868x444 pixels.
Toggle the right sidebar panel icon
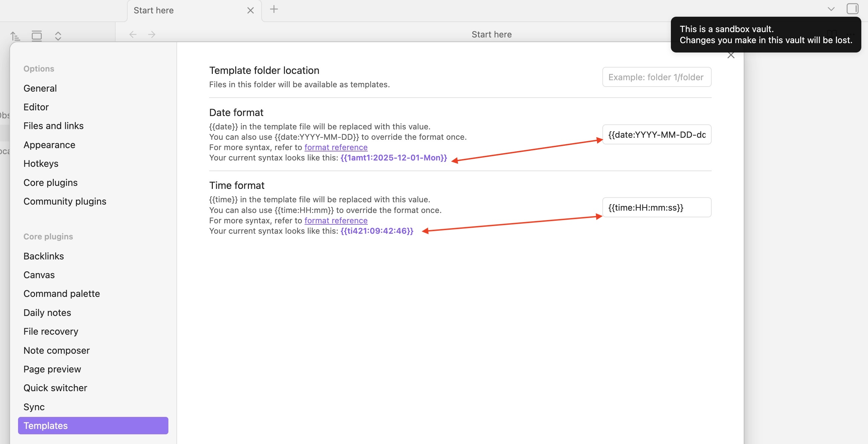tap(852, 9)
